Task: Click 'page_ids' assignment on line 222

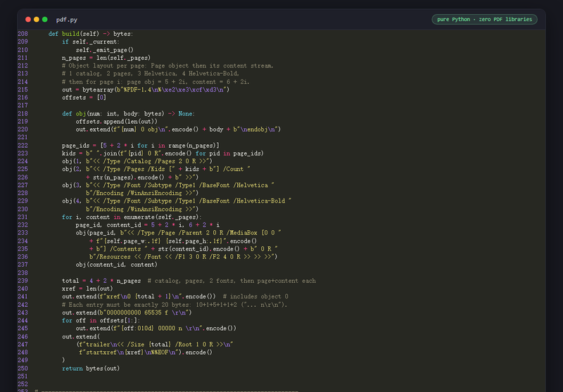Action: 75,146
